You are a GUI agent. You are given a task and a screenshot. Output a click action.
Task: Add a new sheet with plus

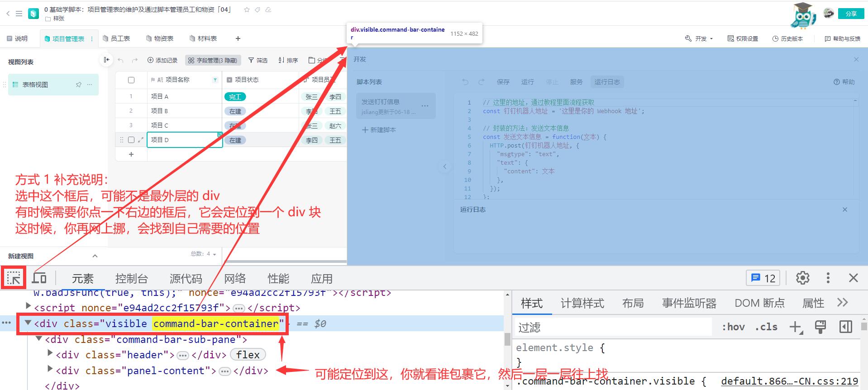pos(238,38)
